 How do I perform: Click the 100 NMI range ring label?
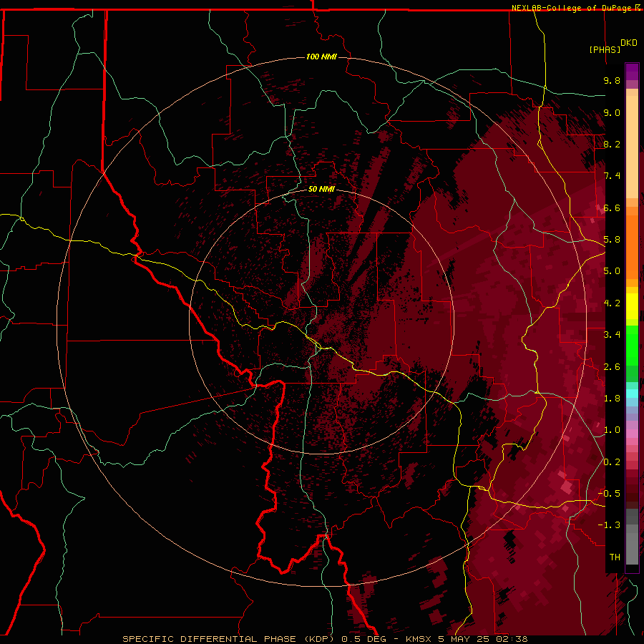click(321, 57)
